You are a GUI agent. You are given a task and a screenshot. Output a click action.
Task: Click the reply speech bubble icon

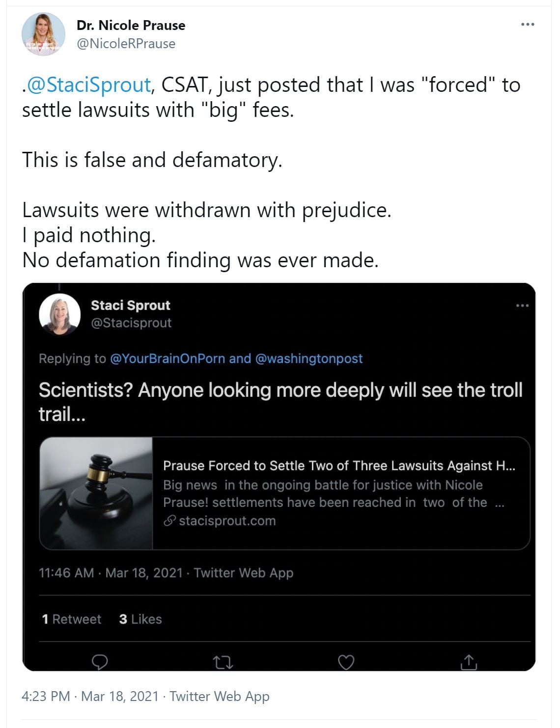click(x=100, y=662)
